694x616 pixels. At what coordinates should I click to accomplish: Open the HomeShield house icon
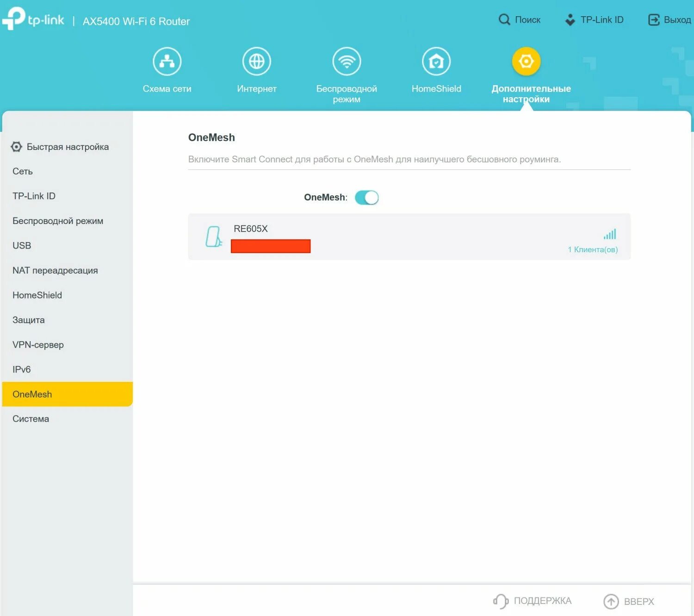click(x=436, y=61)
